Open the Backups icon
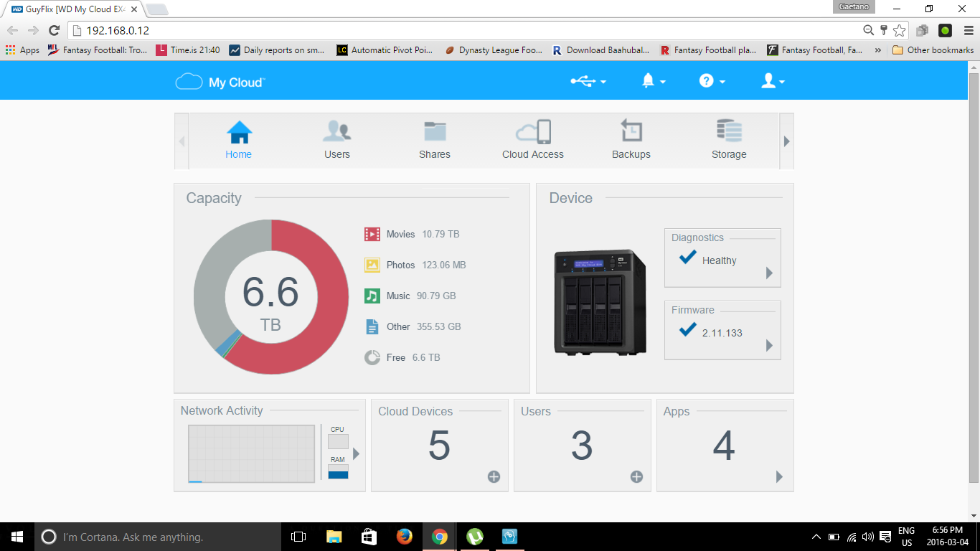Image resolution: width=980 pixels, height=551 pixels. tap(631, 131)
